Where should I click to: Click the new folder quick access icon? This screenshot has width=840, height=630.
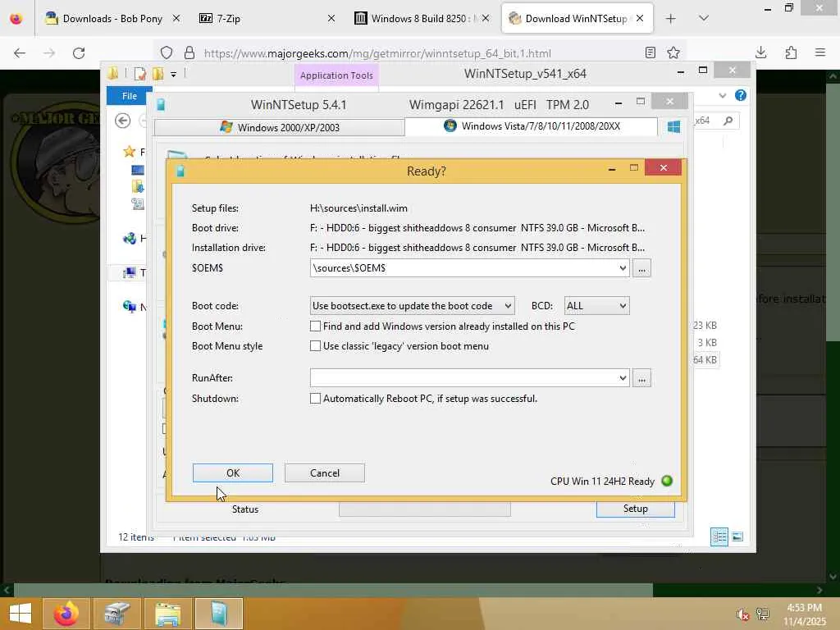click(158, 74)
